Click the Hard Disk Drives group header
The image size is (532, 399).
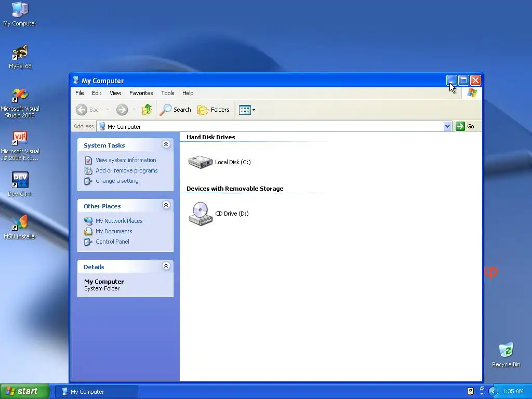[211, 137]
